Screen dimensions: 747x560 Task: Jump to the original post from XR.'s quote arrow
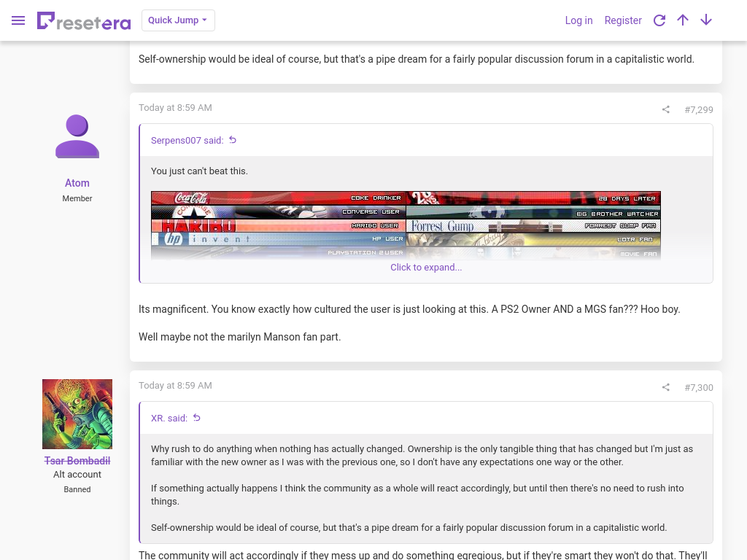tap(197, 418)
